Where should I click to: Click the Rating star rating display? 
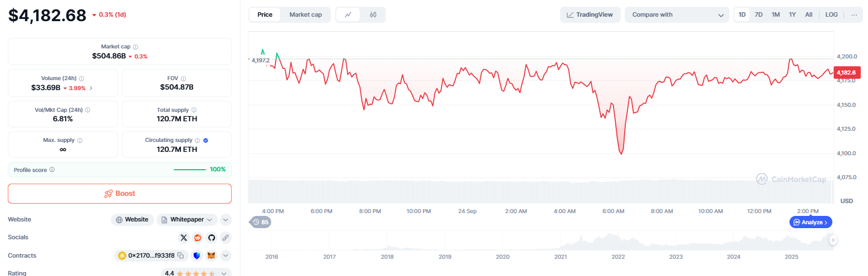pos(196,273)
